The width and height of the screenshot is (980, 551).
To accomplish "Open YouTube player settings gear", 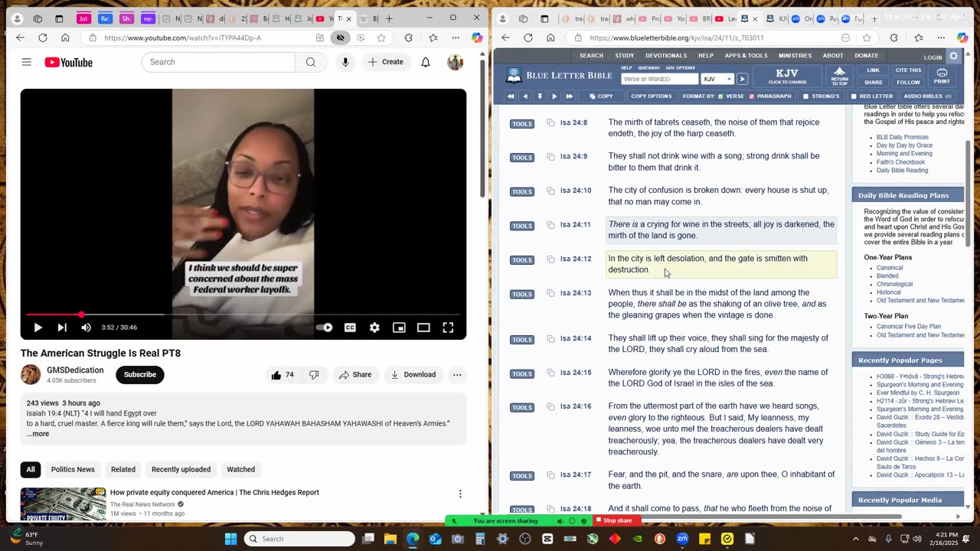I will click(374, 328).
